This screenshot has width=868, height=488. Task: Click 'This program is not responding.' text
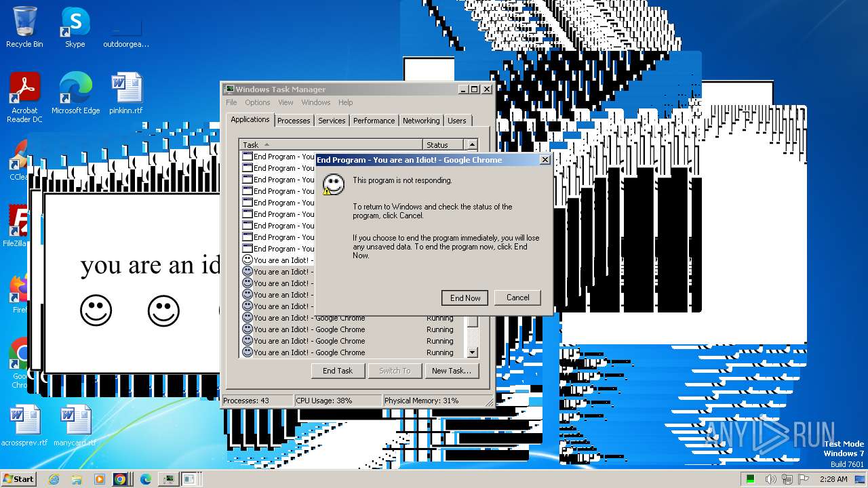[402, 181]
